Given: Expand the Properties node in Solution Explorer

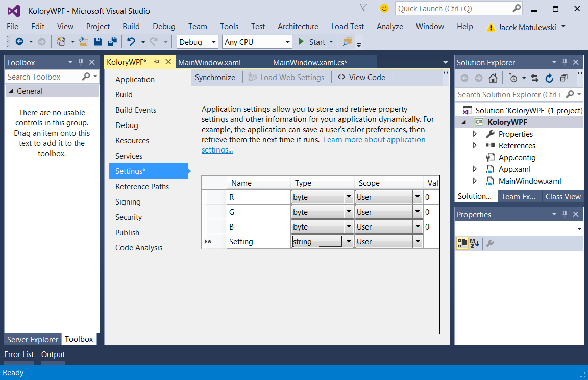Looking at the screenshot, I should 475,134.
